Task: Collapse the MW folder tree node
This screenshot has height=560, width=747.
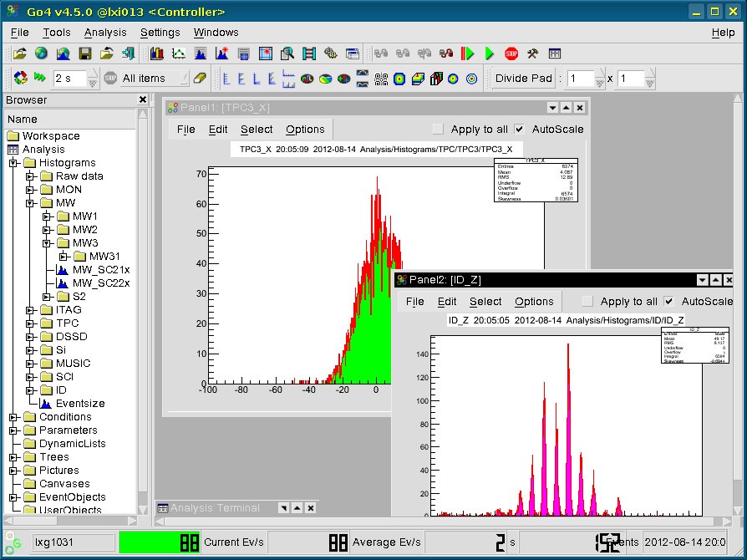Action: click(30, 203)
